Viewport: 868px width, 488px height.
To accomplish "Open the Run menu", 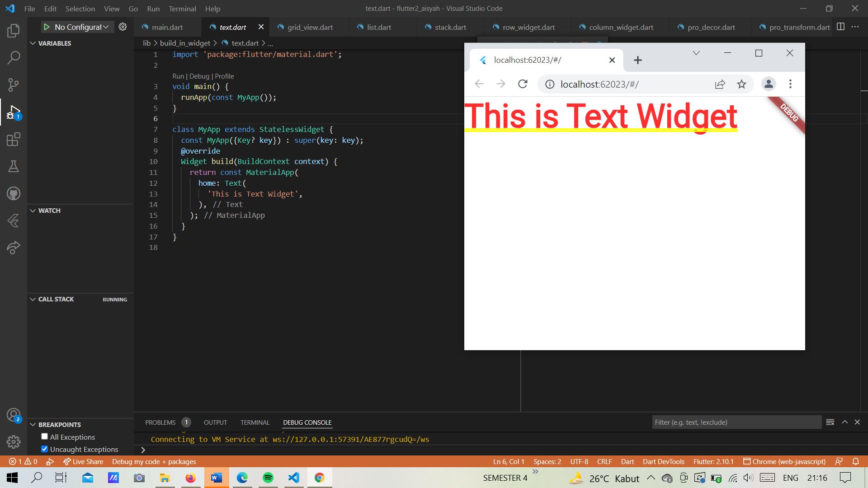I will pos(153,8).
